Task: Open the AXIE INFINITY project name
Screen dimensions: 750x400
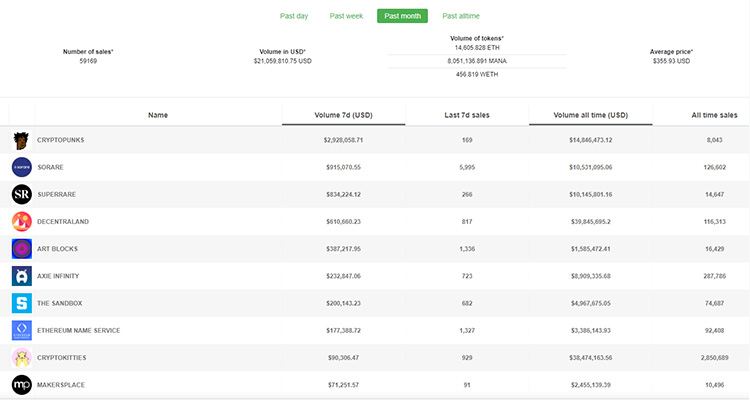Action: coord(58,276)
